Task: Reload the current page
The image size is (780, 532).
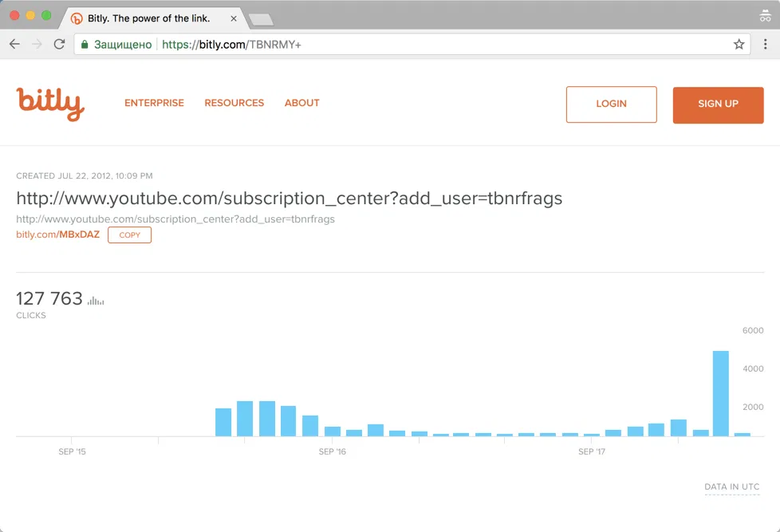Action: 59,44
